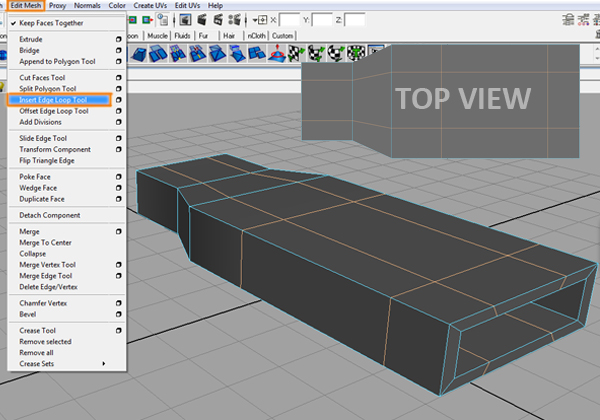Choose Remove selected crease entry
This screenshot has height=420, width=600.
(45, 341)
